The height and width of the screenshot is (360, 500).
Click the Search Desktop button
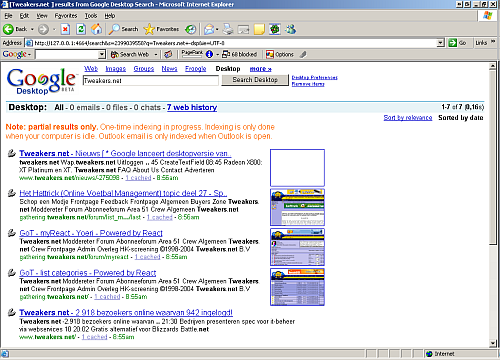pyautogui.click(x=255, y=80)
